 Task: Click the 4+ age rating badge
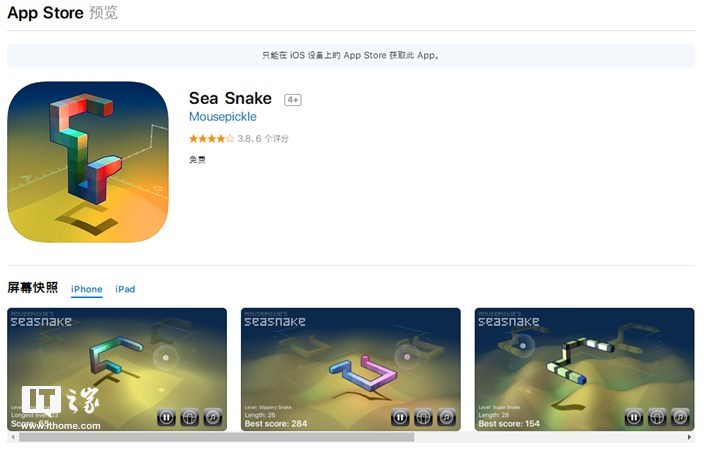(x=292, y=100)
